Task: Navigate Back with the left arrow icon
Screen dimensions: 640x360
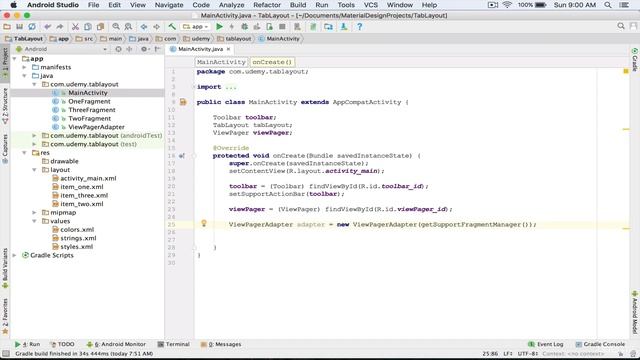Action: [144, 27]
